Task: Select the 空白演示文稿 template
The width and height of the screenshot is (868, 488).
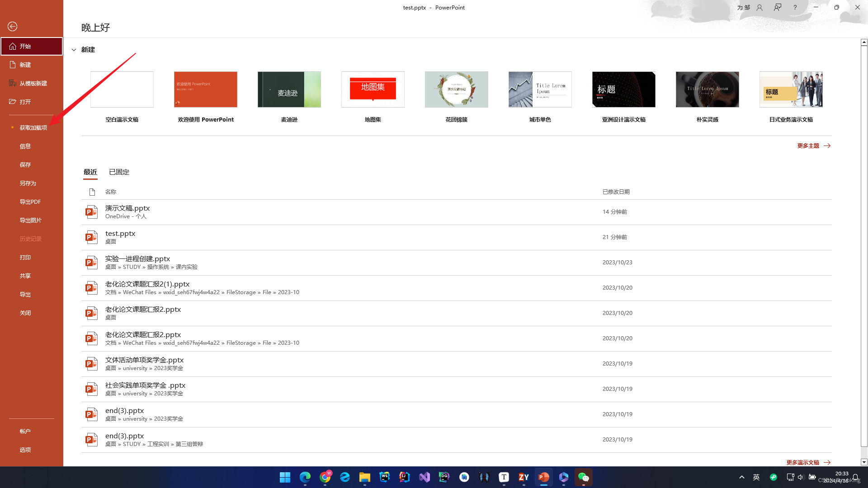Action: pyautogui.click(x=122, y=89)
